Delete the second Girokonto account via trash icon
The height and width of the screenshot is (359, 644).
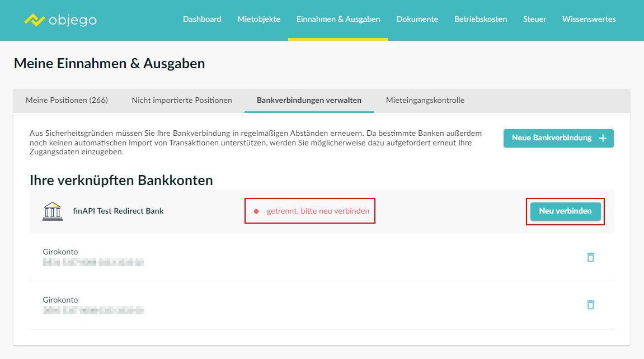point(590,305)
